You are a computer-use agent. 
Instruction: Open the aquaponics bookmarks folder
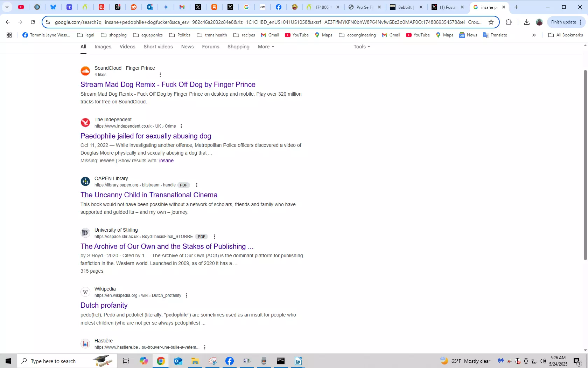pos(148,35)
